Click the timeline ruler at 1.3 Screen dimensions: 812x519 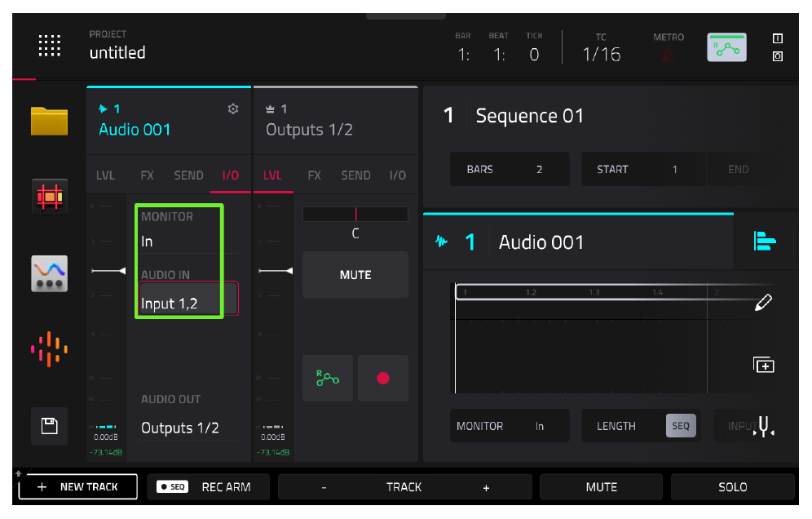(x=594, y=292)
